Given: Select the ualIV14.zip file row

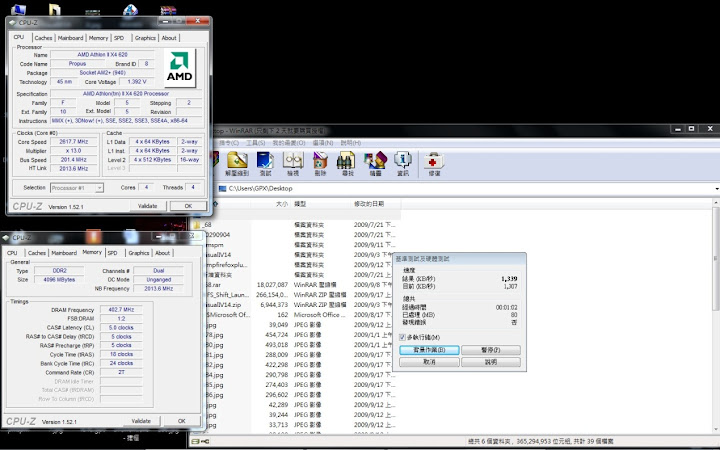Looking at the screenshot, I should (298, 305).
